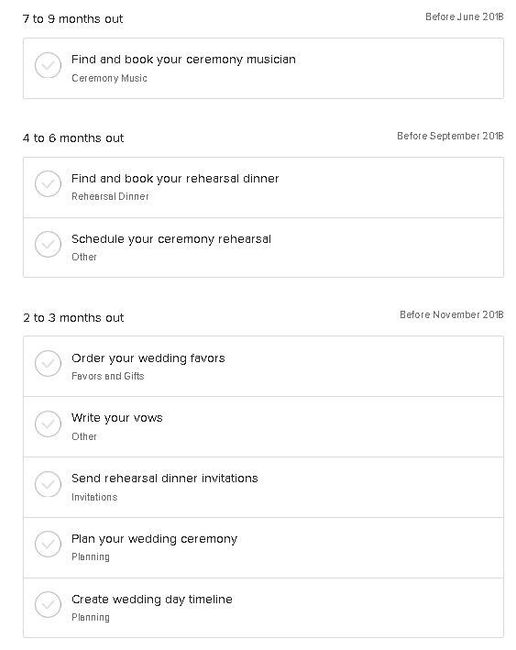This screenshot has height=650, width=516.
Task: Tick Create wedding day timeline checkmark
Action: pyautogui.click(x=48, y=604)
